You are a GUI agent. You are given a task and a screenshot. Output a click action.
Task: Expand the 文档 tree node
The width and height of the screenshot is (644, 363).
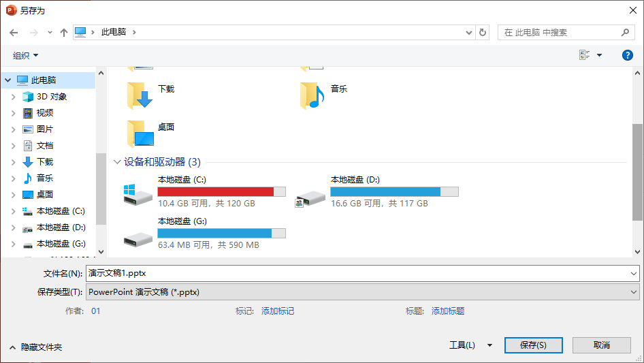click(x=13, y=146)
